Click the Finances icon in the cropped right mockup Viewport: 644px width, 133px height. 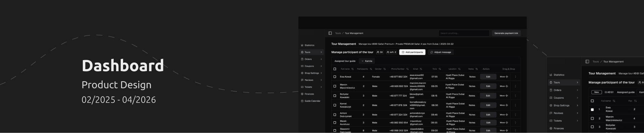point(551,128)
